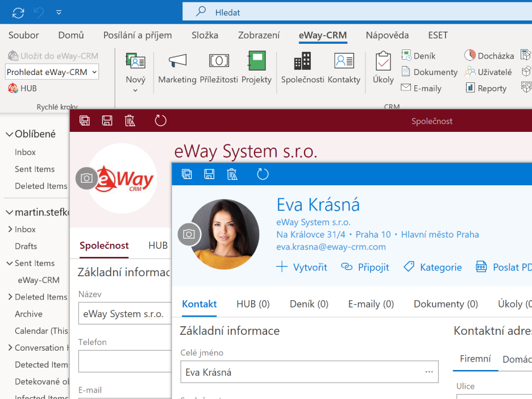The width and height of the screenshot is (532, 399).
Task: Click the Vytvořit button
Action: point(301,267)
